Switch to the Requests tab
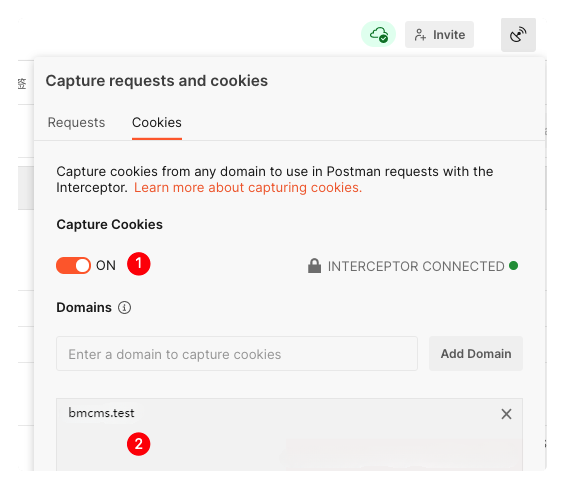Viewport: 565px width, 489px height. [x=76, y=123]
